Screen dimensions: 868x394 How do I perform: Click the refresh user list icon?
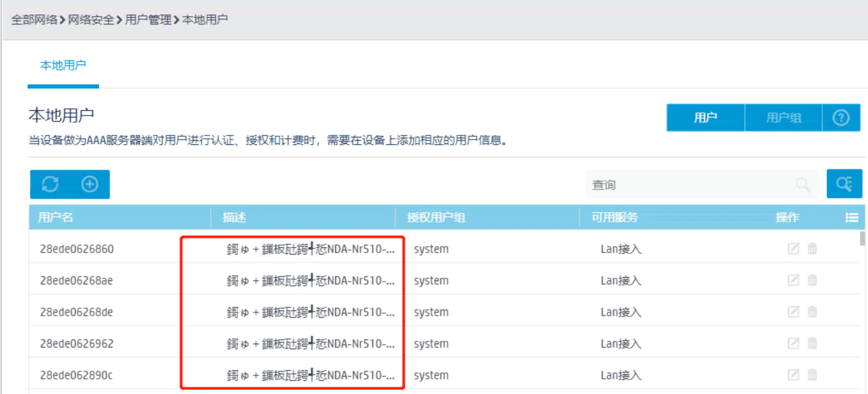point(51,185)
